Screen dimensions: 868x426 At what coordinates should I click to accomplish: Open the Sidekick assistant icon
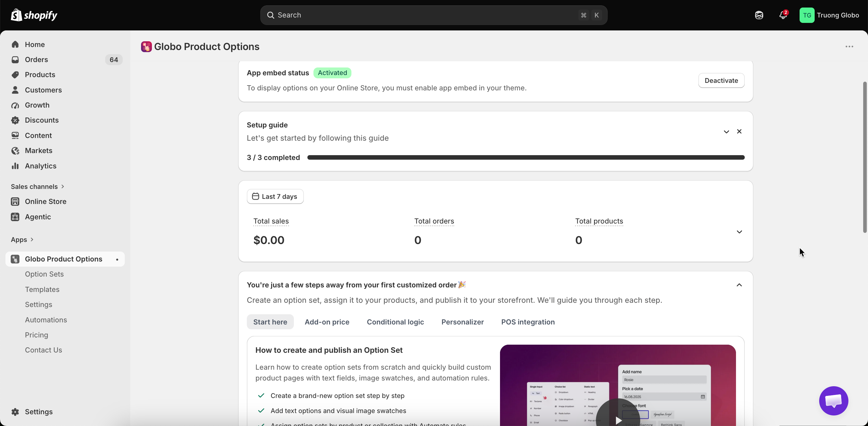click(759, 15)
